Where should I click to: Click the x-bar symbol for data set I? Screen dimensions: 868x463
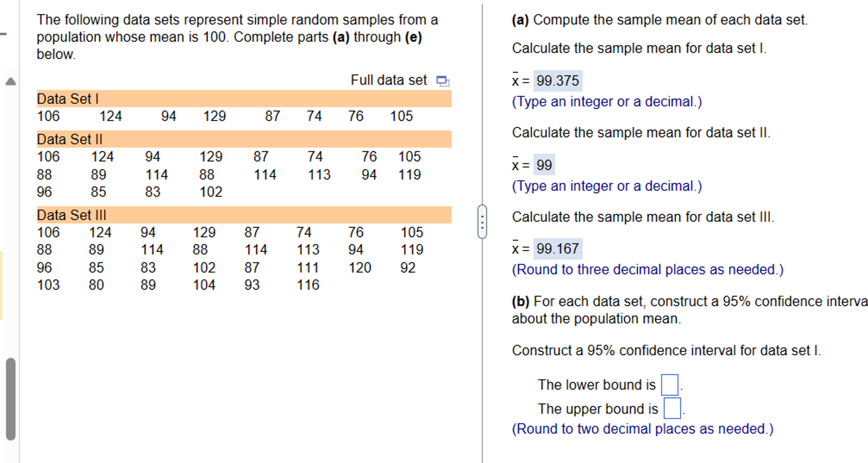pyautogui.click(x=516, y=81)
